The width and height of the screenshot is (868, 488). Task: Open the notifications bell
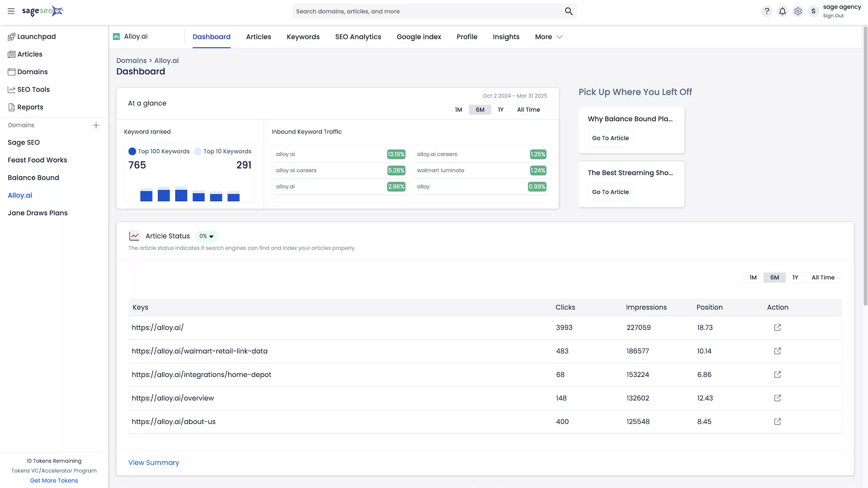783,11
